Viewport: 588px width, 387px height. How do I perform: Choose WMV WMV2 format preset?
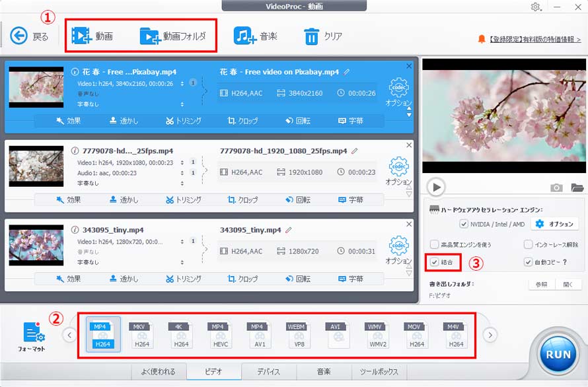tap(378, 335)
